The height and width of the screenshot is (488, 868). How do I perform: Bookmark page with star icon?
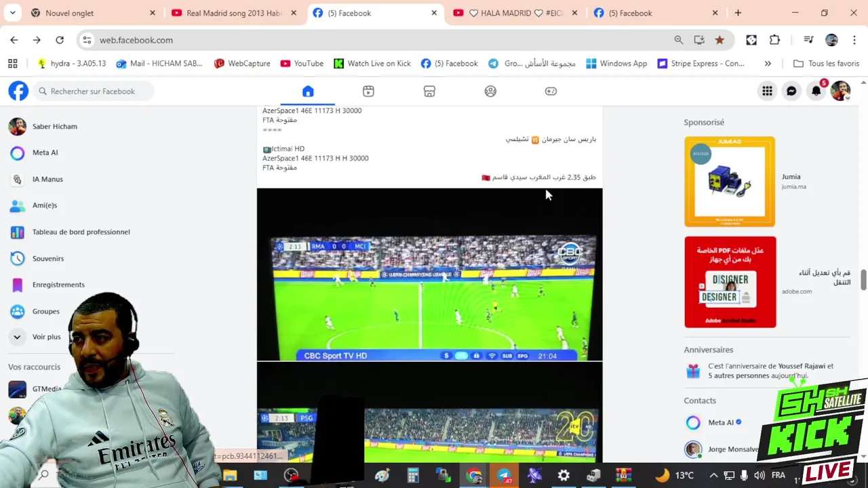[x=719, y=40]
